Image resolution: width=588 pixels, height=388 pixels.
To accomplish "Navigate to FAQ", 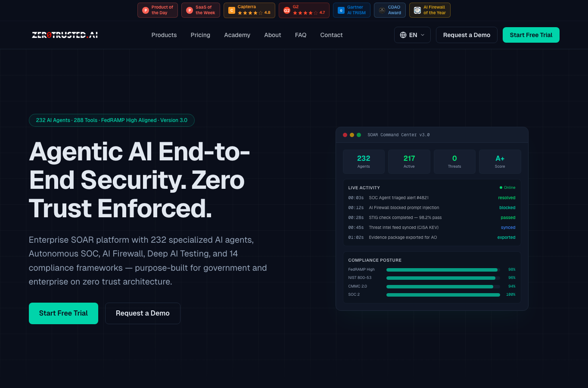I will (301, 35).
